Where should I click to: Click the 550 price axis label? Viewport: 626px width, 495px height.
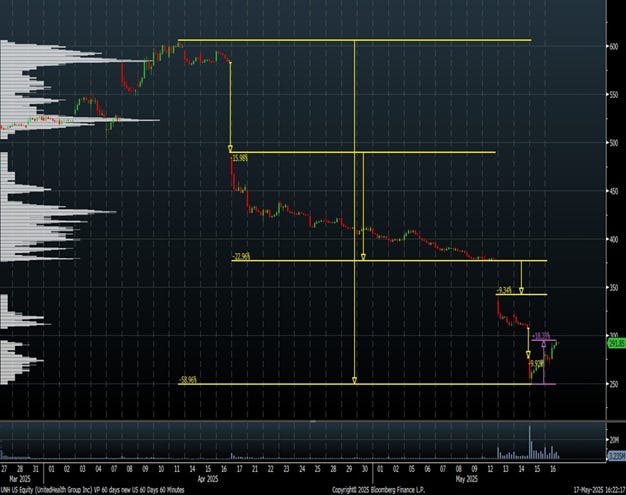[x=613, y=95]
